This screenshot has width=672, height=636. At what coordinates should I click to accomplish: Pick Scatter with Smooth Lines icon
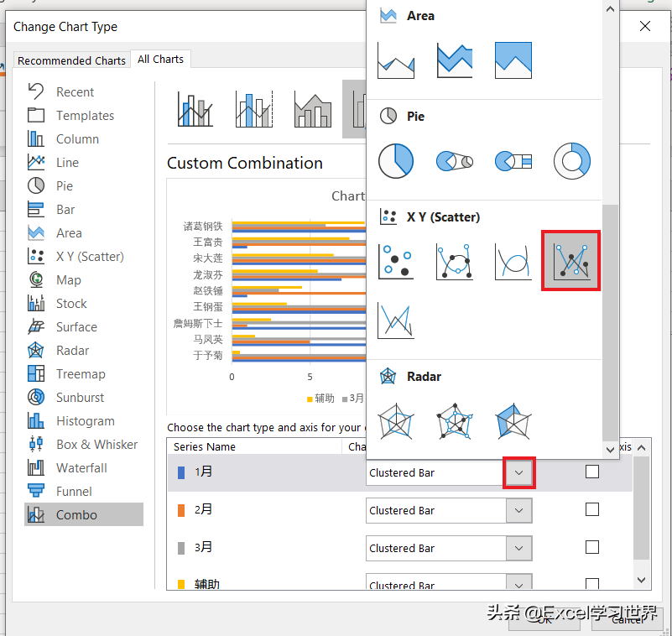(x=513, y=262)
